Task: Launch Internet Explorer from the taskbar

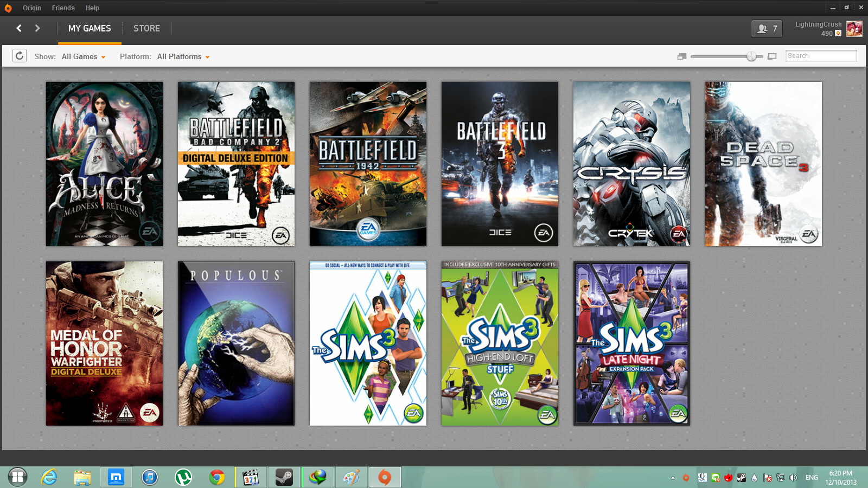Action: 49,477
